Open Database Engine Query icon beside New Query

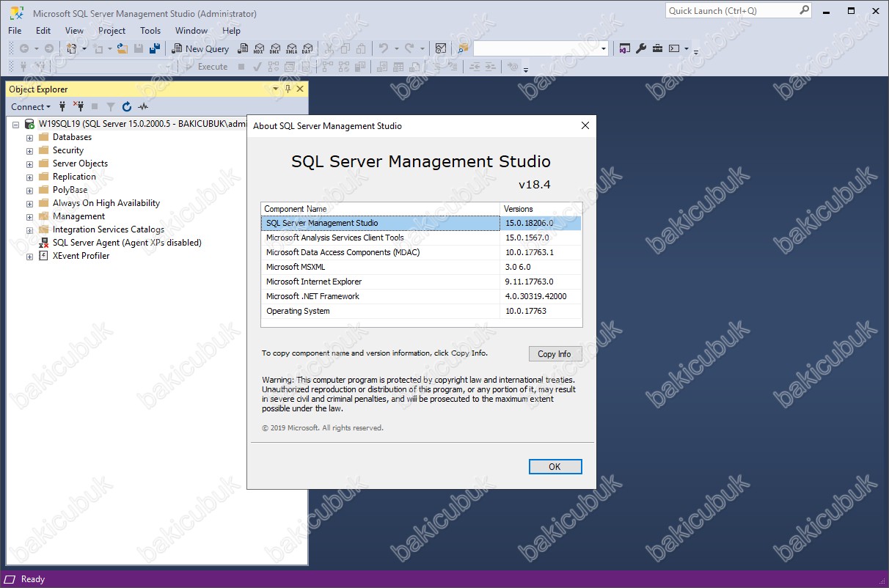242,48
